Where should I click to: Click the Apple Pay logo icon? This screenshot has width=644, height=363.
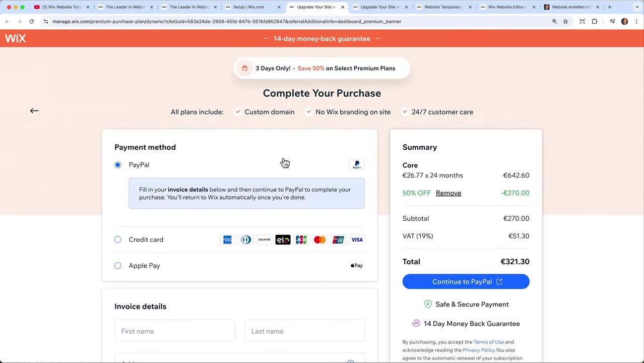(x=357, y=266)
